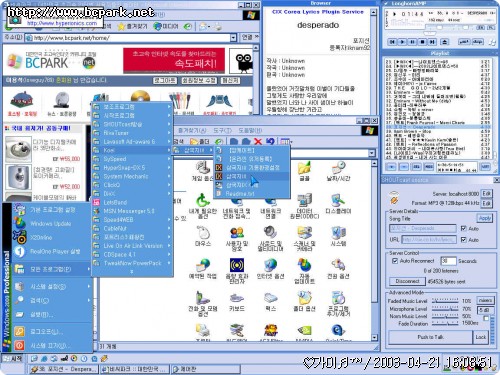Toggle the Auto Reconnect checkbox
Viewport: 500px width, 375px height.
(395, 261)
